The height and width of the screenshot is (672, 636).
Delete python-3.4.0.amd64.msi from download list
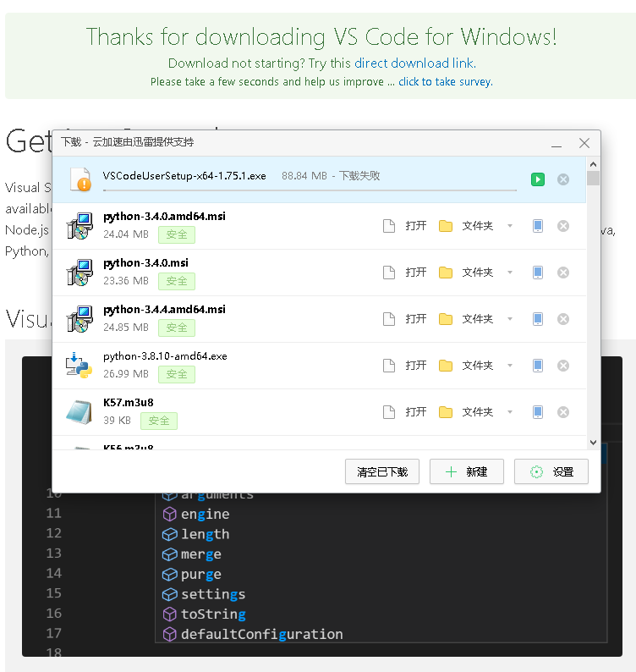click(x=562, y=226)
